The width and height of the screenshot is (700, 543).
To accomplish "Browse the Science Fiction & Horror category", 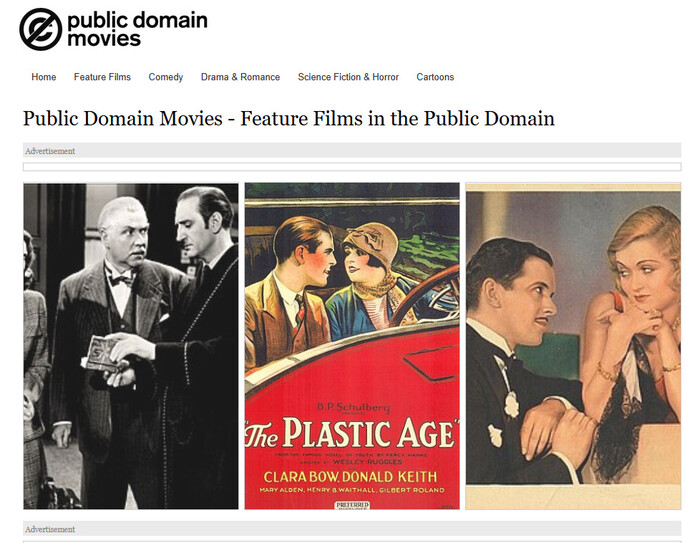I will click(348, 77).
